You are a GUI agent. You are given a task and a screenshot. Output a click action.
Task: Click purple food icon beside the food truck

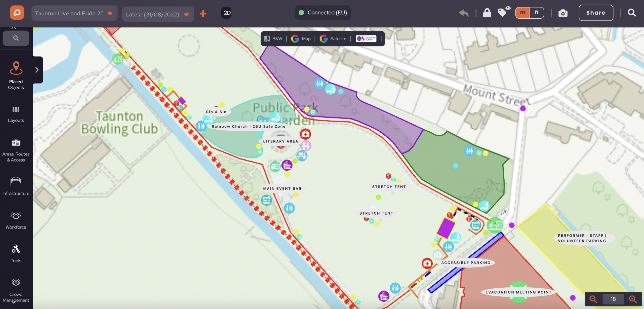pyautogui.click(x=287, y=165)
